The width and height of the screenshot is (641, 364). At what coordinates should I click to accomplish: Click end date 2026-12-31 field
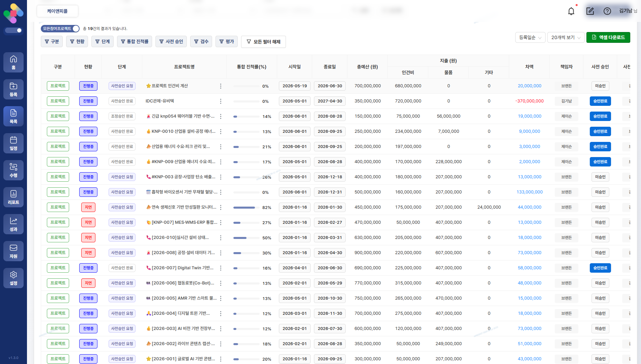330,192
